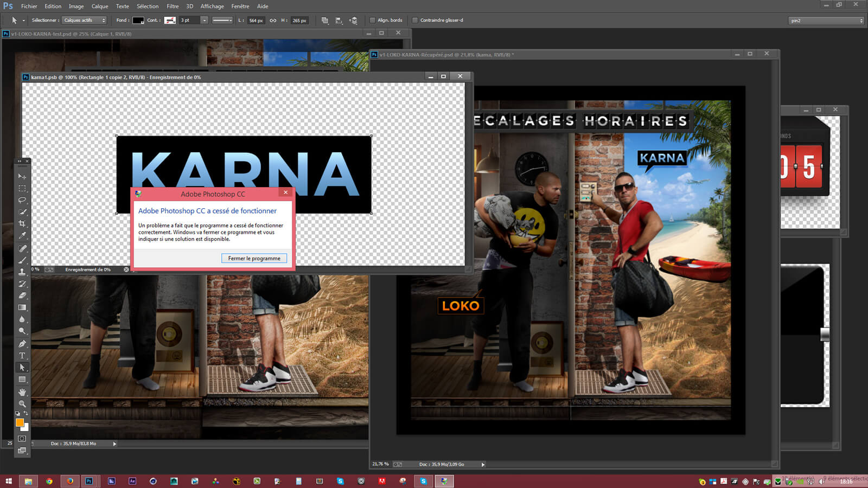The image size is (868, 488).
Task: Select the Quick Selection tool
Action: (22, 212)
